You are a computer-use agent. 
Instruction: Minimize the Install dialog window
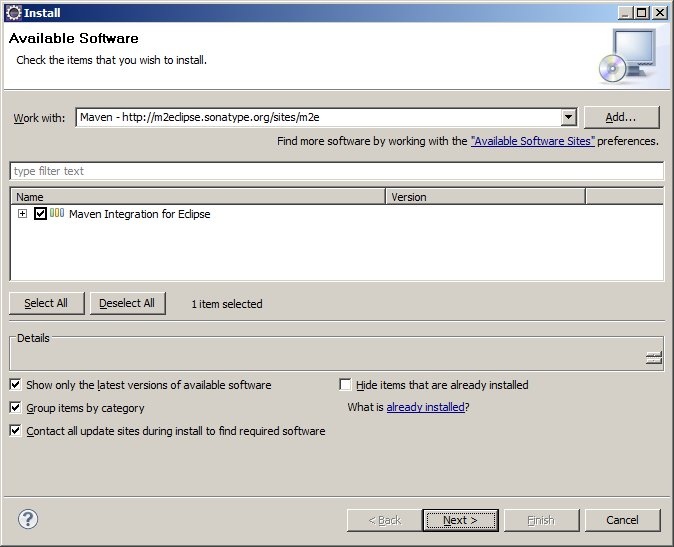(x=625, y=12)
